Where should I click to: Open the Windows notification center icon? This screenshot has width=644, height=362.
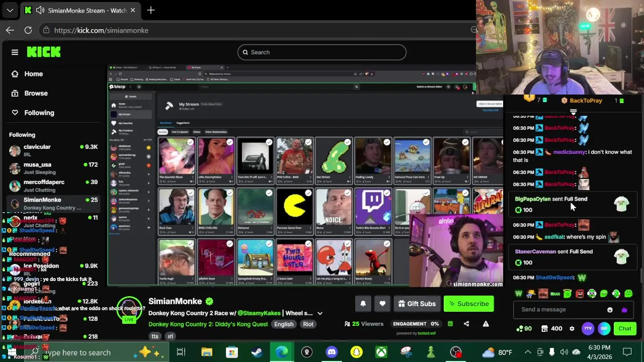[627, 352]
